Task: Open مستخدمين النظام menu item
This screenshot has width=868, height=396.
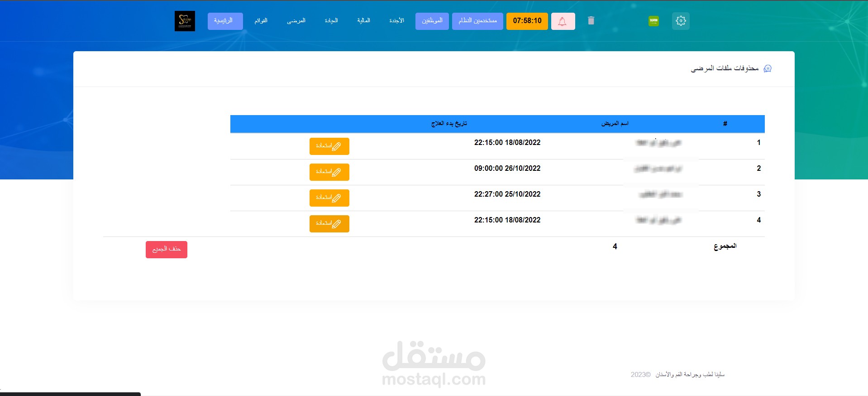Action: [x=477, y=21]
